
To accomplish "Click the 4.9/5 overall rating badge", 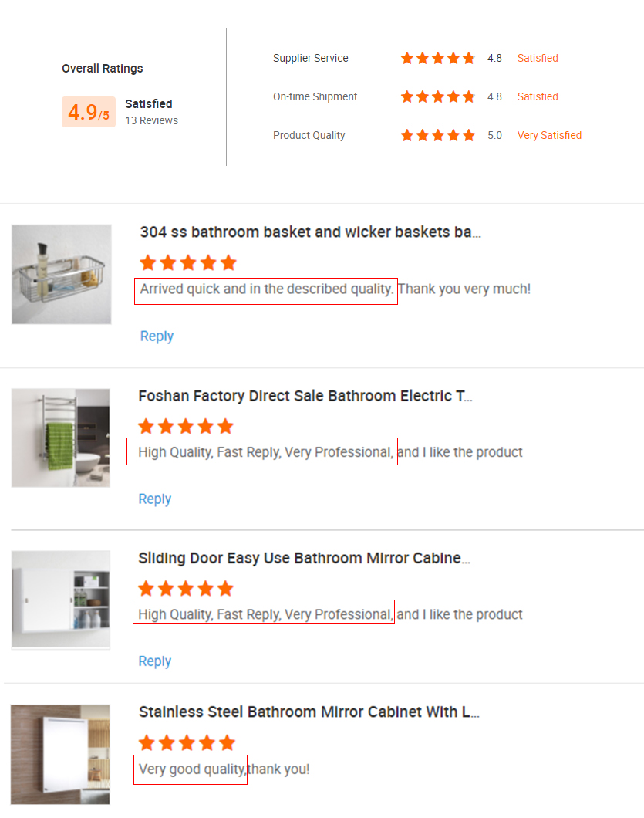I will click(x=89, y=113).
